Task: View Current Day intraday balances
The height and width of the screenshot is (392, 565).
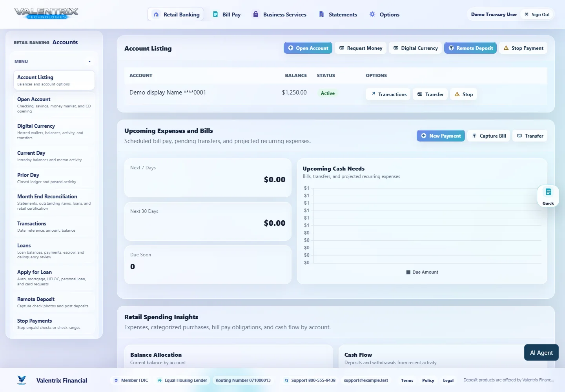Action: click(x=54, y=156)
